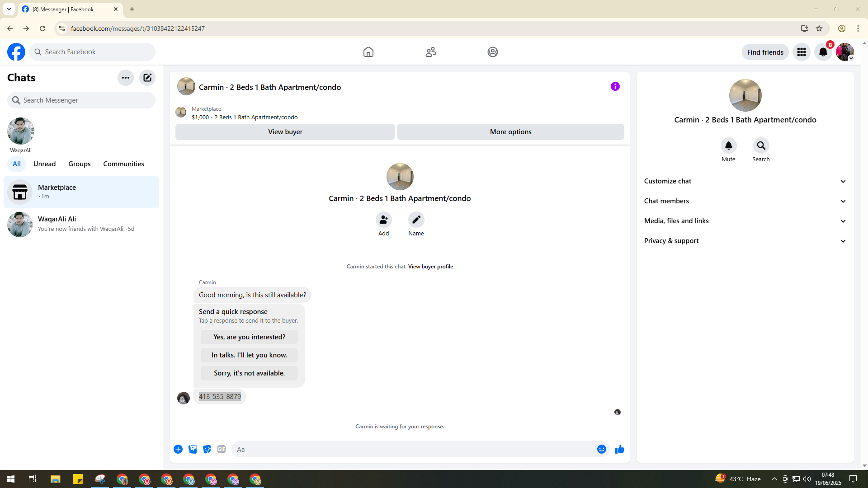Click Find friends button
Screen dimensions: 868x488
tap(765, 52)
